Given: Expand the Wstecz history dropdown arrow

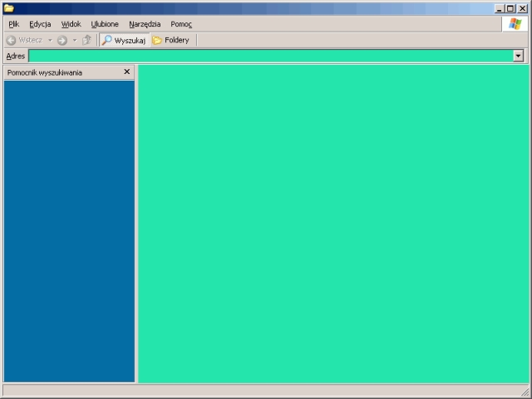Looking at the screenshot, I should point(50,41).
